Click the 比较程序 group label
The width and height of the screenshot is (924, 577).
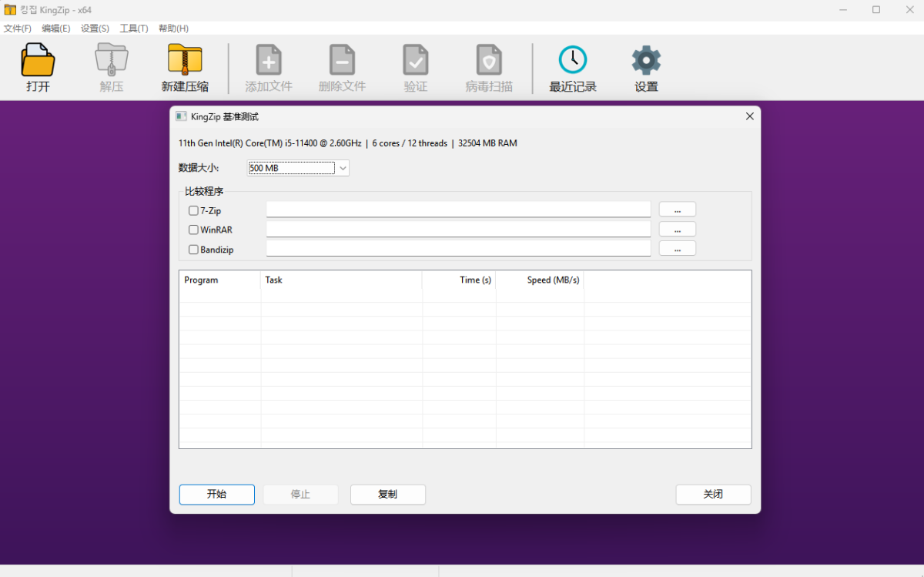[204, 192]
